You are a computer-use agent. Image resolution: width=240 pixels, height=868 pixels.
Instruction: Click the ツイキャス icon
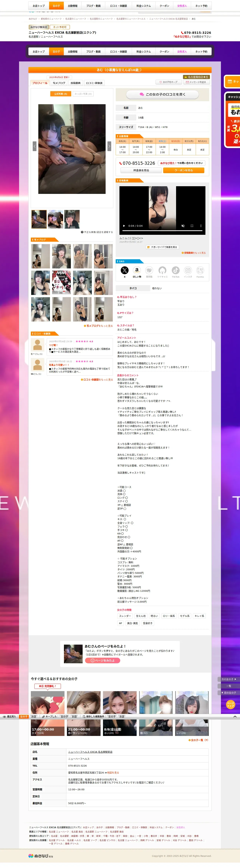pyautogui.click(x=162, y=270)
